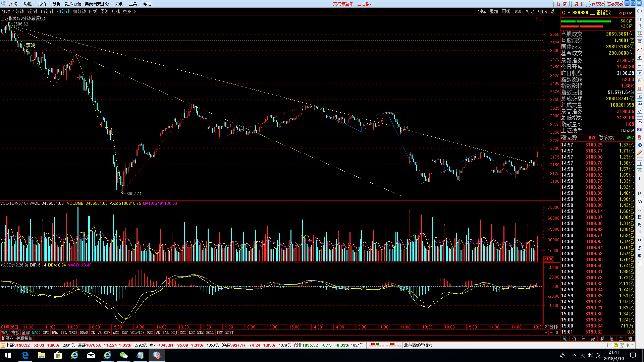644x362 pixels.
Task: Click the RSI icon in right sidebar
Action: tap(640, 129)
